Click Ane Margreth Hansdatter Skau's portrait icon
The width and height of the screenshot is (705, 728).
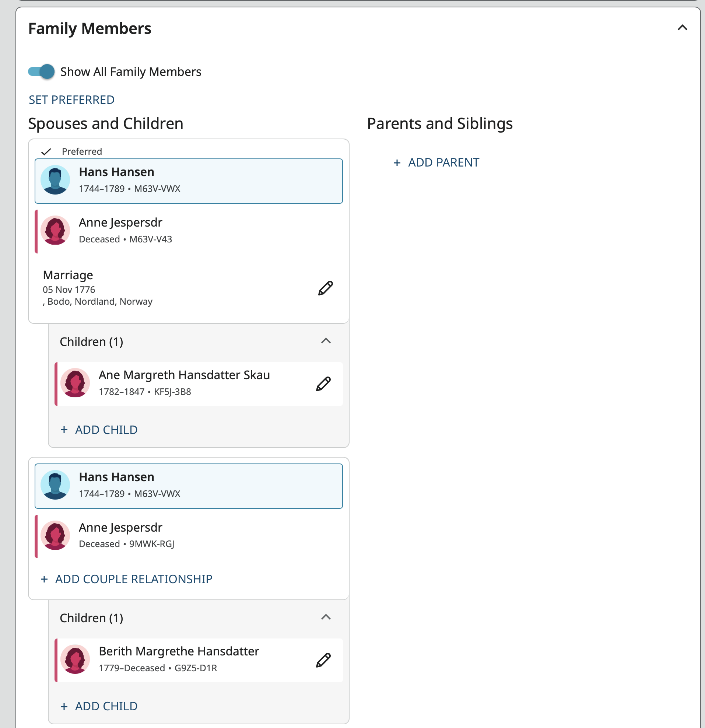[x=75, y=383]
